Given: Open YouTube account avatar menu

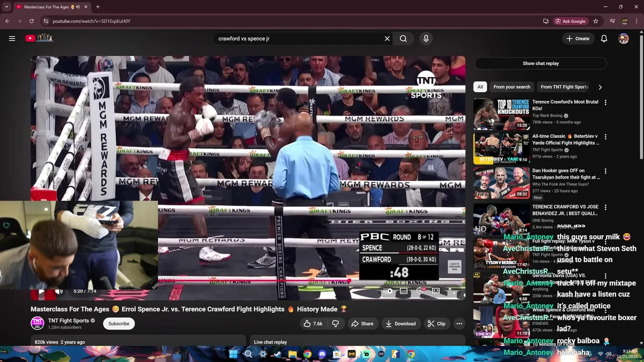Looking at the screenshot, I should pos(624,39).
